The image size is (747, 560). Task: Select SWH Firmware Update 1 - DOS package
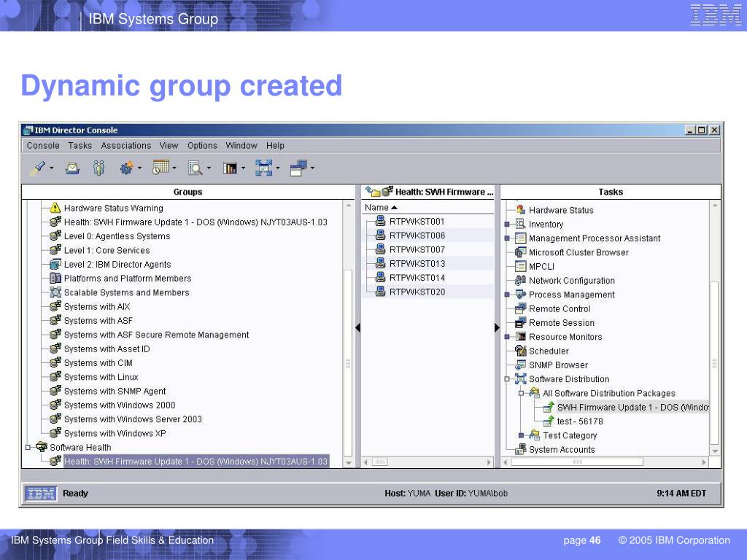pyautogui.click(x=632, y=407)
